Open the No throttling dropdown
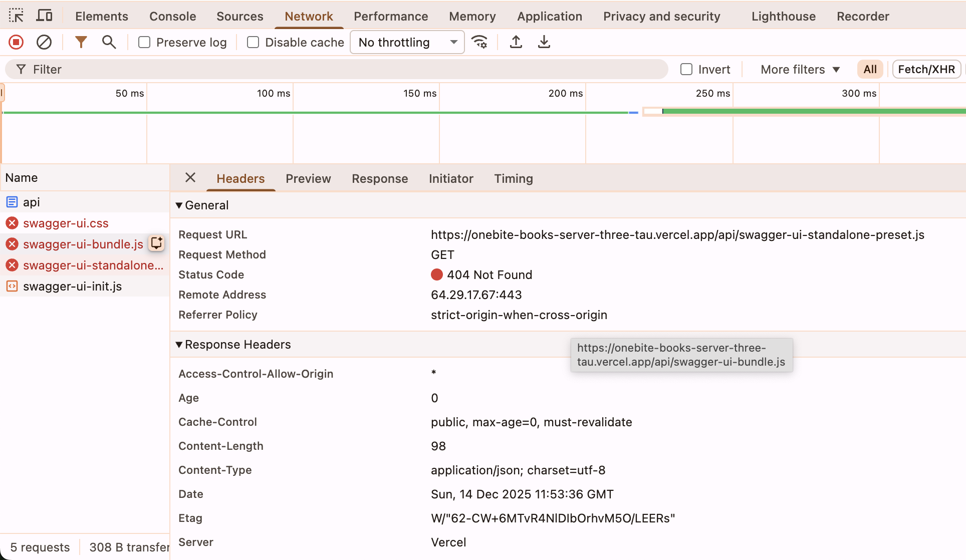The width and height of the screenshot is (966, 560). 407,43
